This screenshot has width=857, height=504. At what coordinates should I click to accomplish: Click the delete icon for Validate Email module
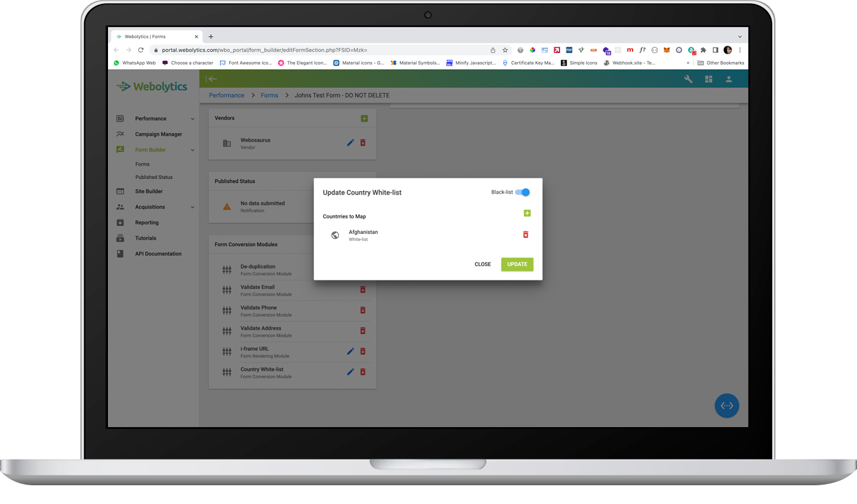(362, 289)
